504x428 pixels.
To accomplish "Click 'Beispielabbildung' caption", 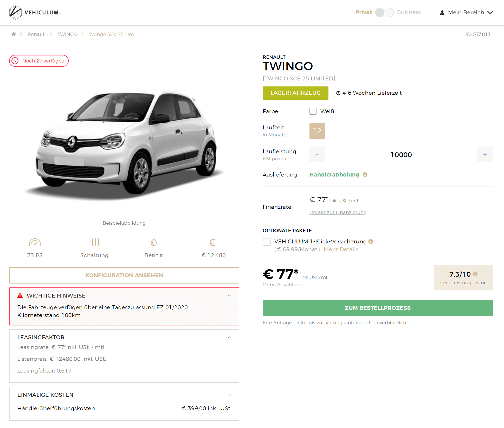I will [x=124, y=223].
